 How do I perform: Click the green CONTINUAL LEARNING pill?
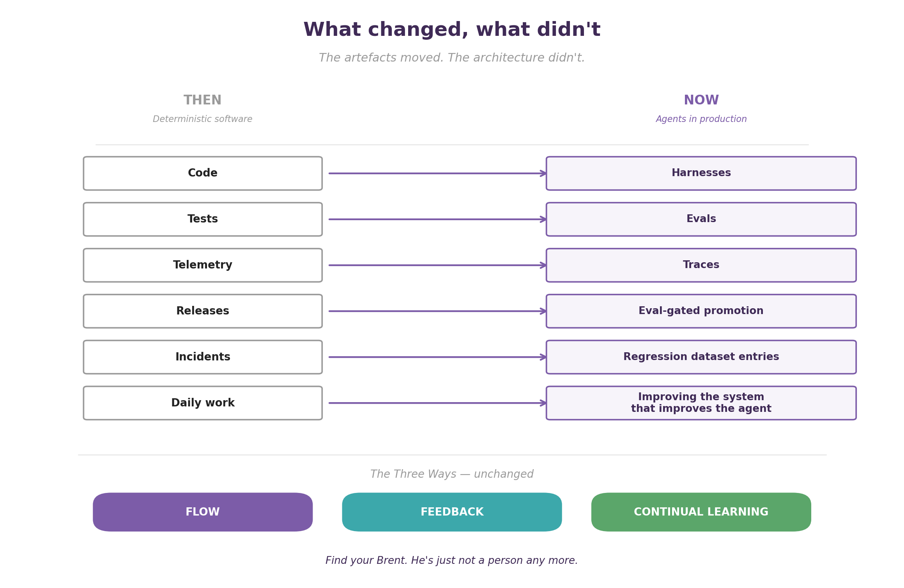[701, 512]
